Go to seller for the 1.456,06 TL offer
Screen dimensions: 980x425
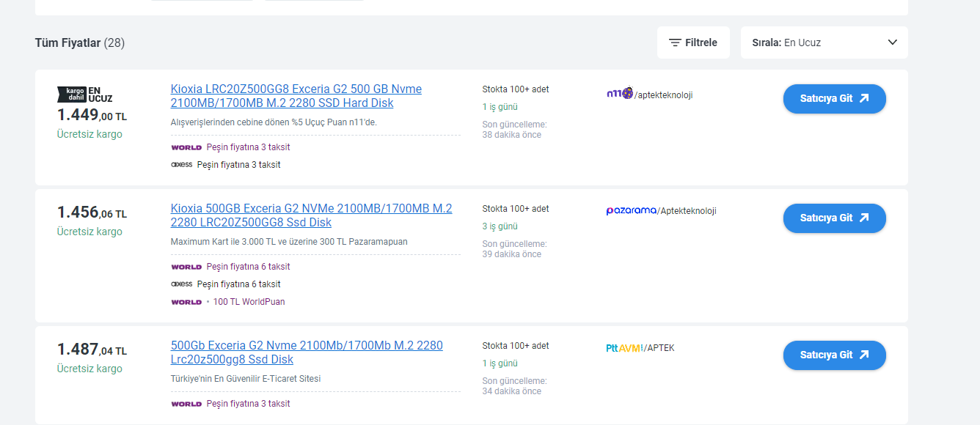835,218
